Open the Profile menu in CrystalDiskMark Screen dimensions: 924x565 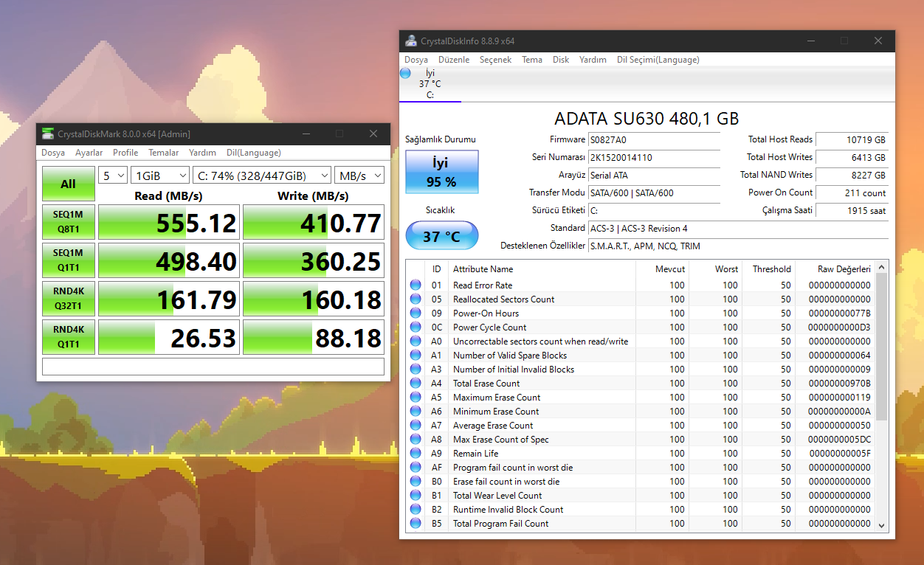tap(125, 153)
